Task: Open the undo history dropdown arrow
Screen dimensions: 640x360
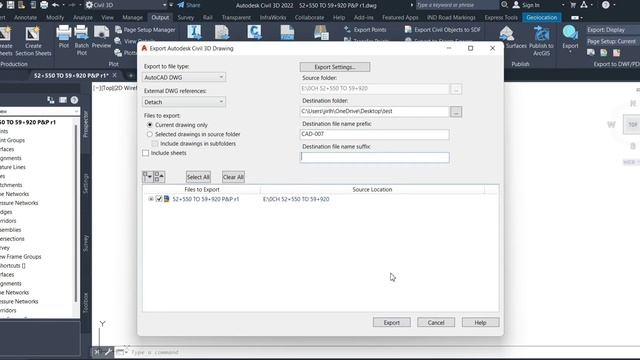Action: coord(63,5)
